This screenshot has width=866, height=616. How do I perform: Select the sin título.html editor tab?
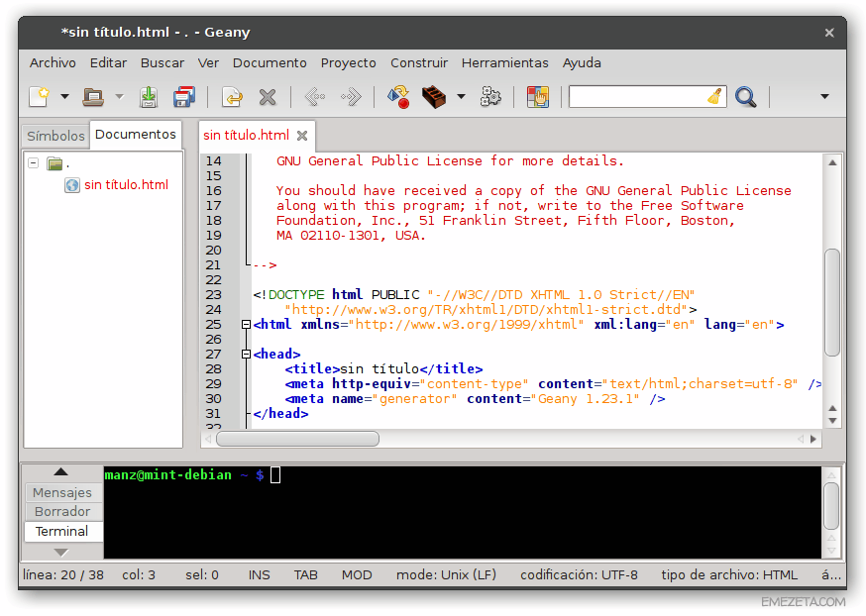click(247, 136)
